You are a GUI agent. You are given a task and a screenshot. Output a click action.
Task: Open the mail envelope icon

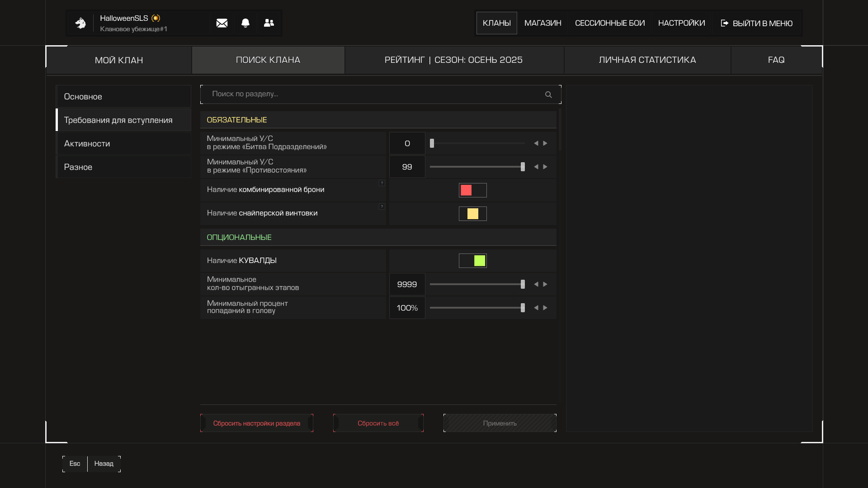222,23
